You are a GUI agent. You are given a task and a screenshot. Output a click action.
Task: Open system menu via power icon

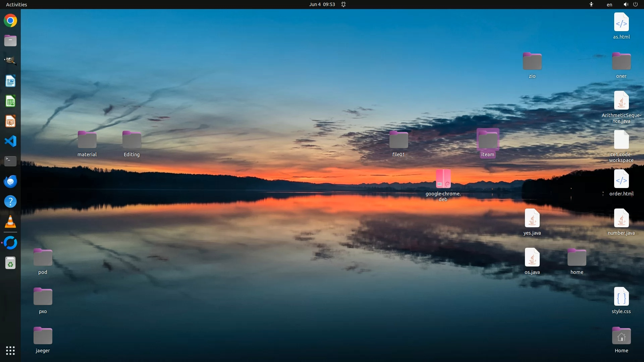click(x=635, y=4)
